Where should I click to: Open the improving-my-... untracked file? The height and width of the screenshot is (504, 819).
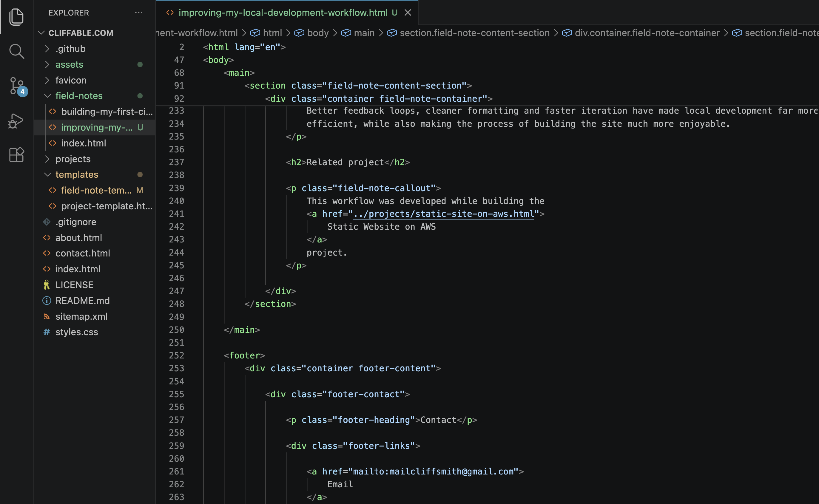coord(95,127)
